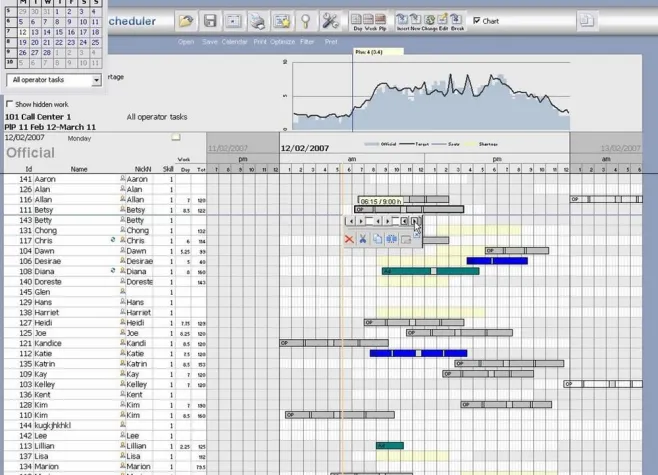Viewport: 658px width, 475px height.
Task: Click the Skill column header
Action: click(x=168, y=169)
